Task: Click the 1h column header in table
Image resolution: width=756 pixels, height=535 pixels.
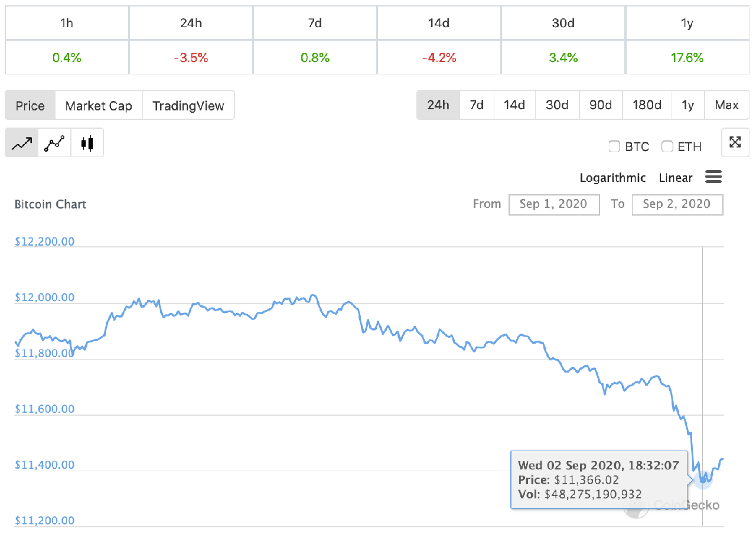Action: click(x=67, y=23)
